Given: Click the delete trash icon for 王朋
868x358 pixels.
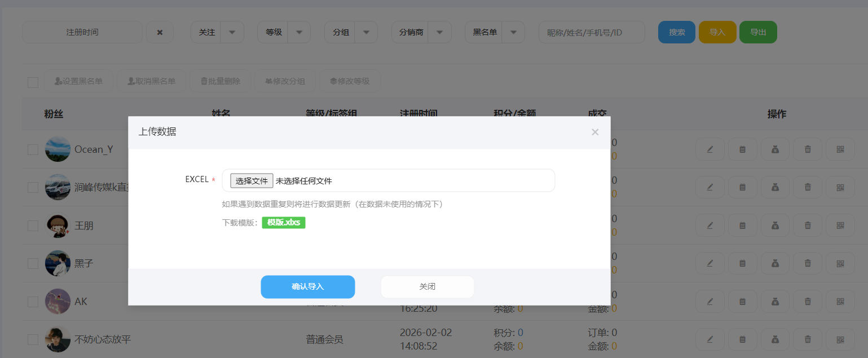Looking at the screenshot, I should 808,226.
